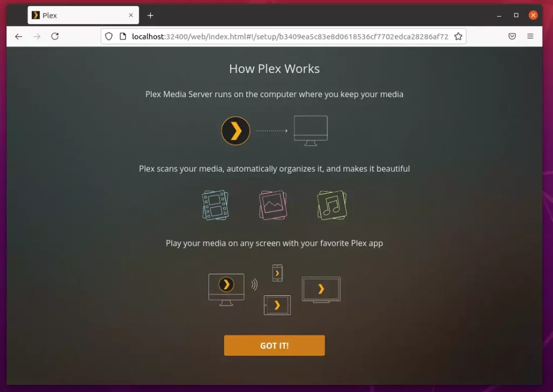Click the desktop monitor with Plex logo

tap(226, 289)
